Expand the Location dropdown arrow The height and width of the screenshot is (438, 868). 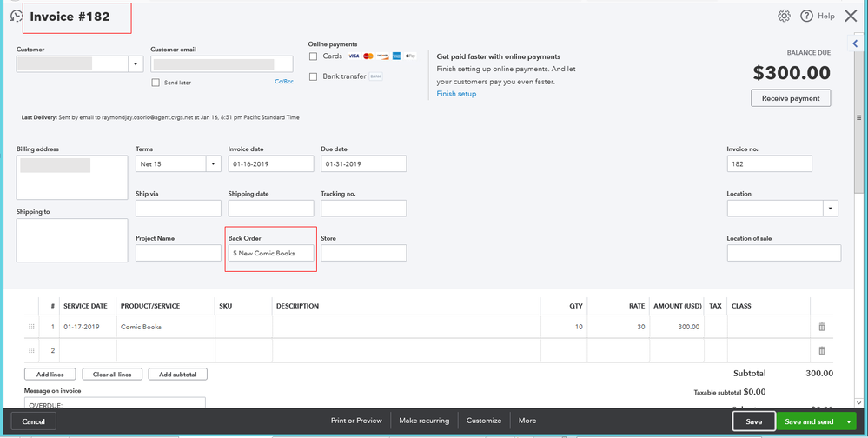pyautogui.click(x=831, y=209)
